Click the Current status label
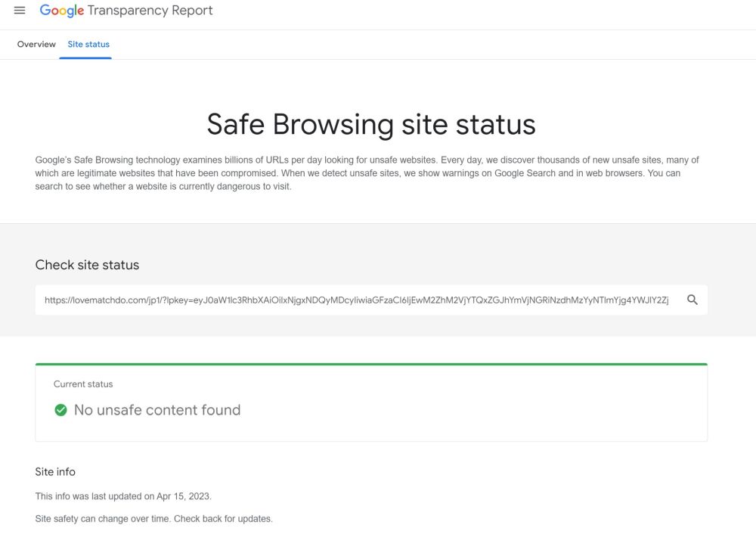 pos(82,384)
